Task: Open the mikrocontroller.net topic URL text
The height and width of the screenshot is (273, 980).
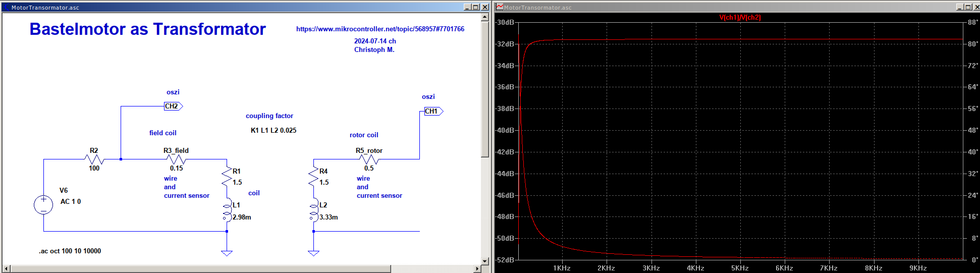Action: point(380,29)
